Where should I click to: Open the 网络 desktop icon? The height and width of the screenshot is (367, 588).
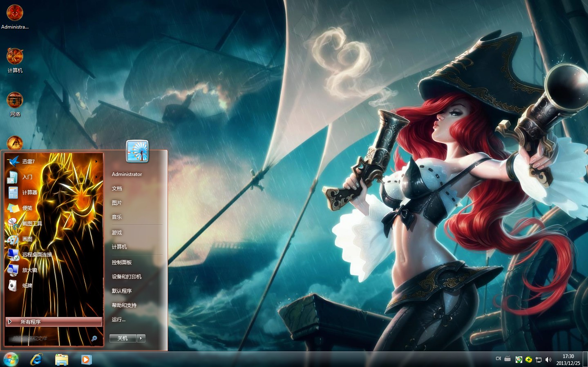(x=15, y=104)
